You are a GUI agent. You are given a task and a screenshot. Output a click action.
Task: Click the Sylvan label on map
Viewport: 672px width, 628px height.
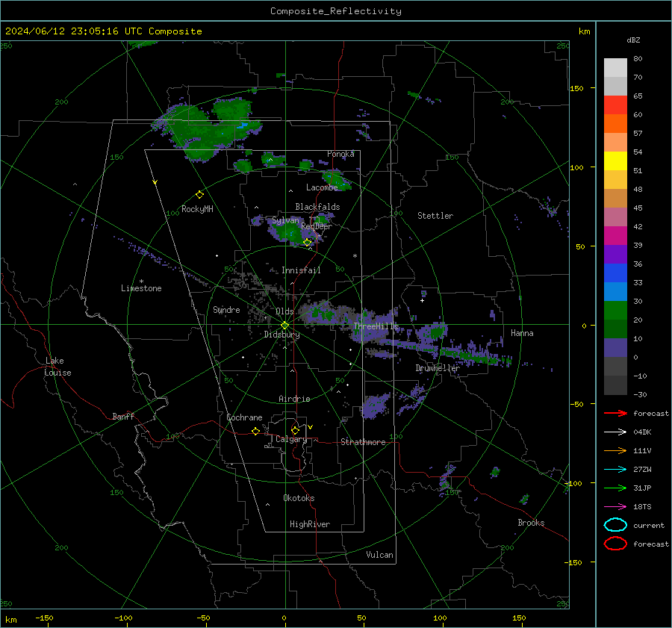pyautogui.click(x=285, y=220)
